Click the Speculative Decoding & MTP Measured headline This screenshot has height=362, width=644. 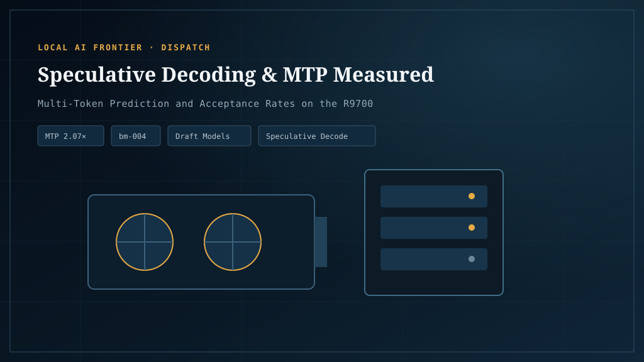tap(235, 75)
